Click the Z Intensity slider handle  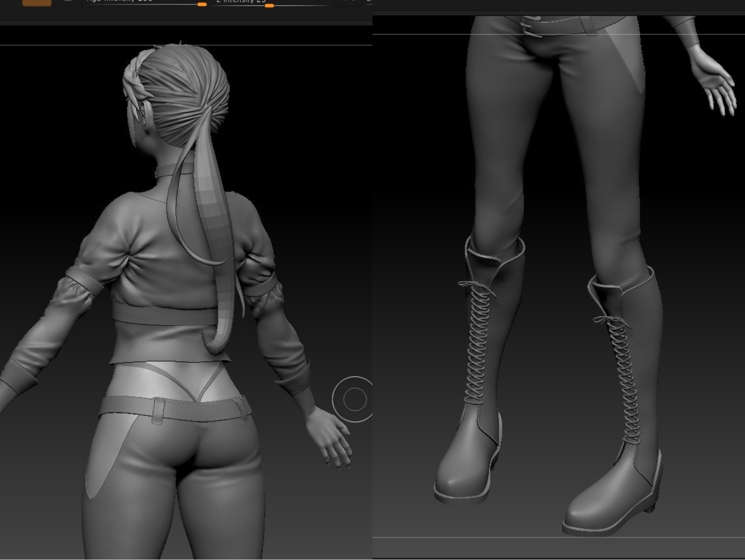pos(269,5)
